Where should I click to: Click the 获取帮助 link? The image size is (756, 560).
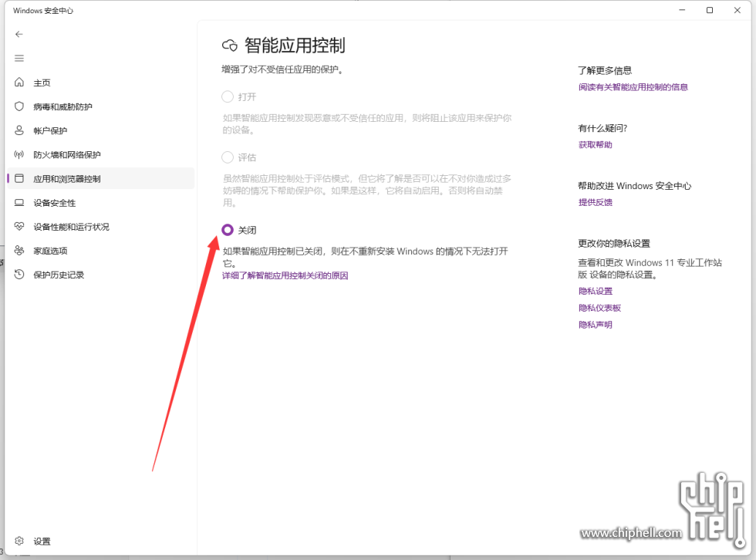click(x=595, y=144)
